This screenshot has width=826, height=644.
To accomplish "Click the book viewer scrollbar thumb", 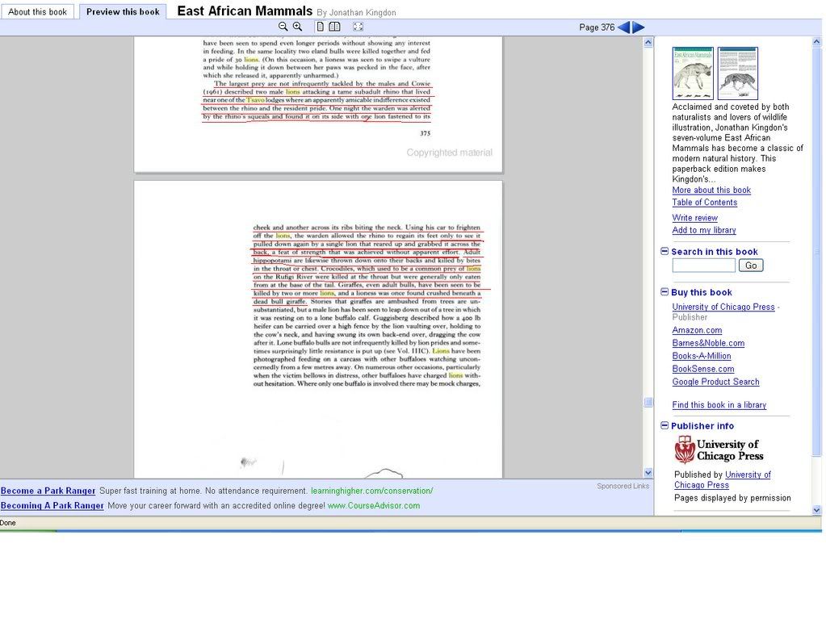I will pyautogui.click(x=648, y=403).
